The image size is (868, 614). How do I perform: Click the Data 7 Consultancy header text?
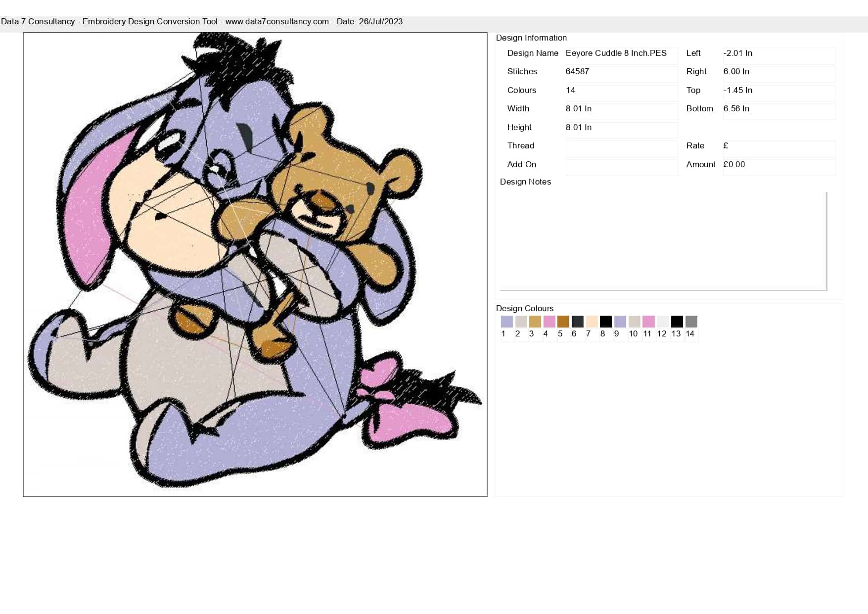click(x=202, y=21)
